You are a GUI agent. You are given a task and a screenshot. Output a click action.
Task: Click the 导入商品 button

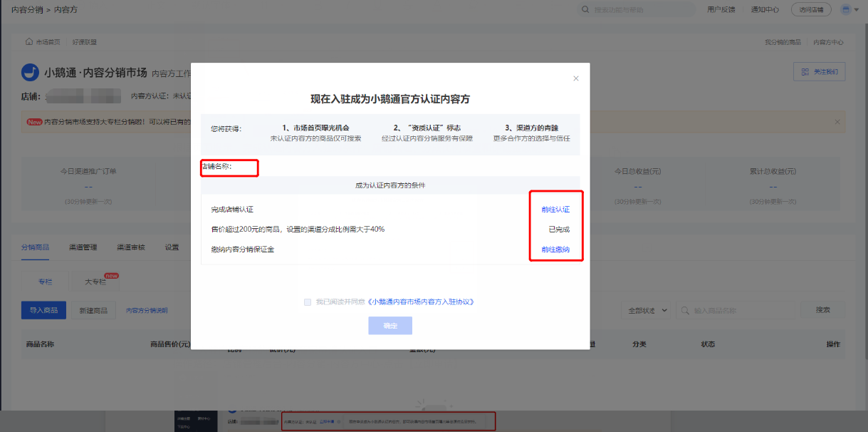44,310
